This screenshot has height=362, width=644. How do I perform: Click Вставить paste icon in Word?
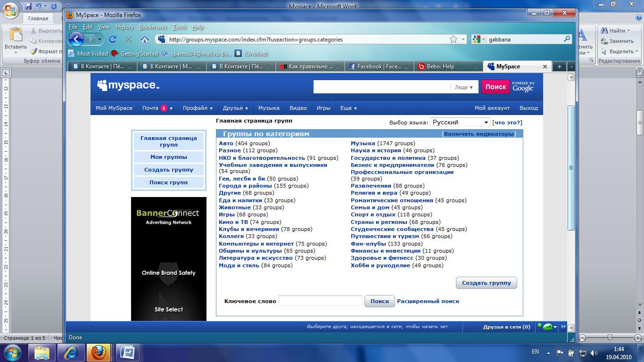pos(16,35)
